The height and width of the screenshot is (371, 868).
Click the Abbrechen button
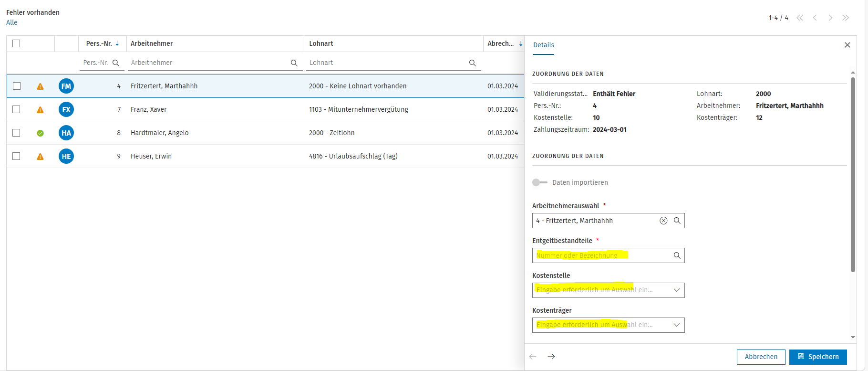(x=761, y=357)
